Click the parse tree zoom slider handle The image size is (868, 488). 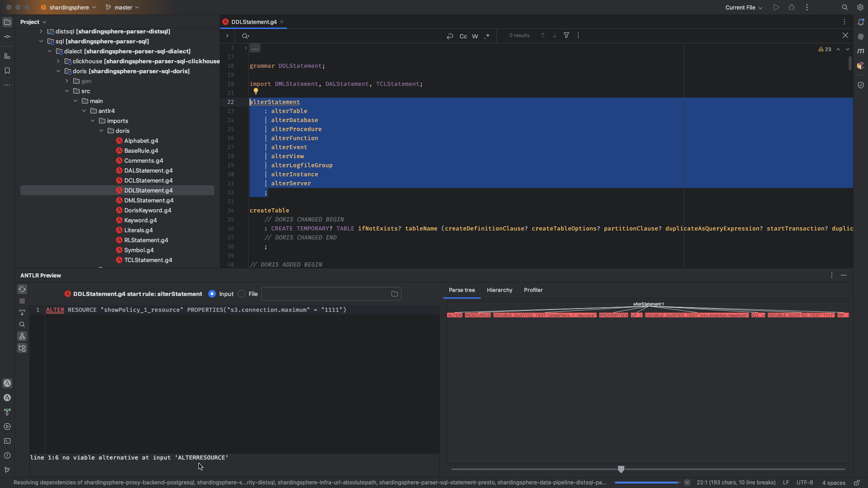(621, 470)
